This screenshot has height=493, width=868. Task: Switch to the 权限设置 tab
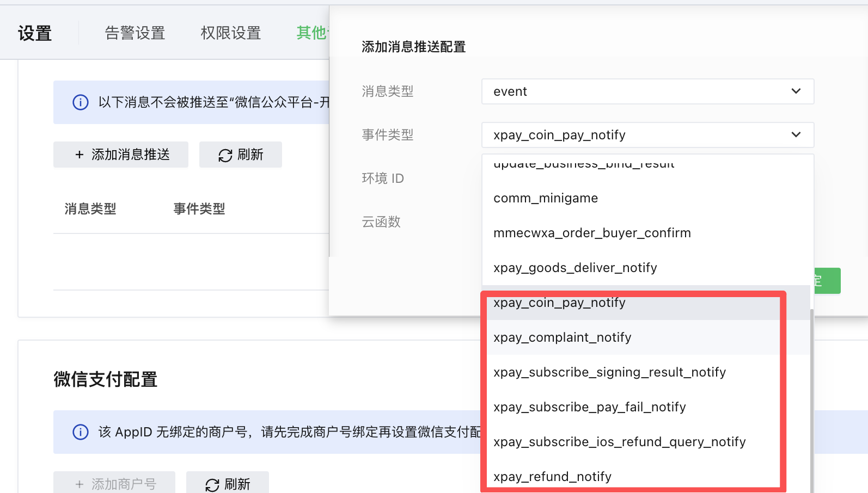pos(231,33)
